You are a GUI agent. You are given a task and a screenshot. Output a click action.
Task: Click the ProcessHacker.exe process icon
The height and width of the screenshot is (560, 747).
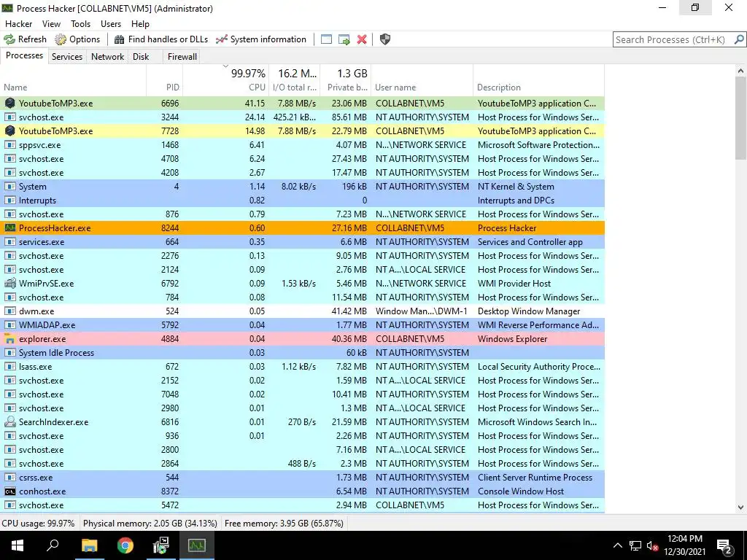(9, 228)
